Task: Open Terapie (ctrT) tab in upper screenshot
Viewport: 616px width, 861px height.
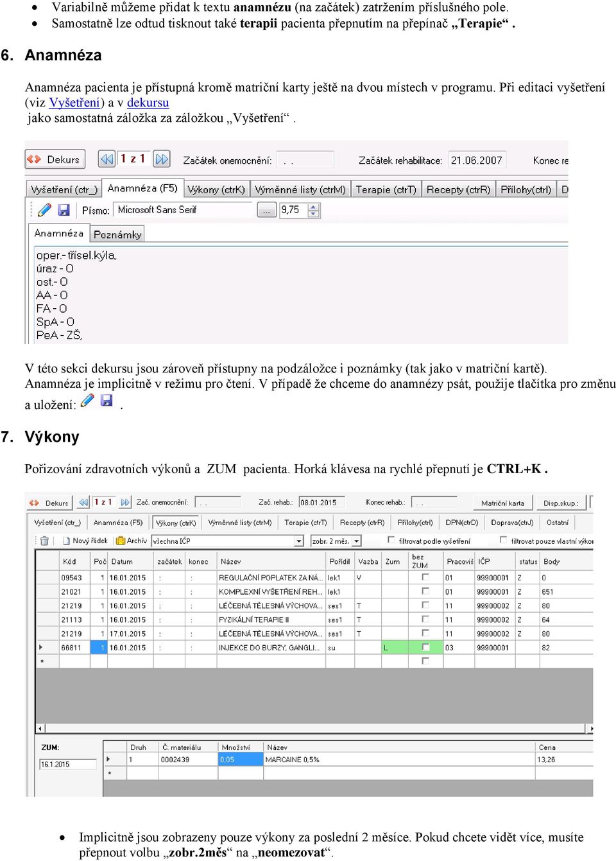Action: tap(386, 189)
